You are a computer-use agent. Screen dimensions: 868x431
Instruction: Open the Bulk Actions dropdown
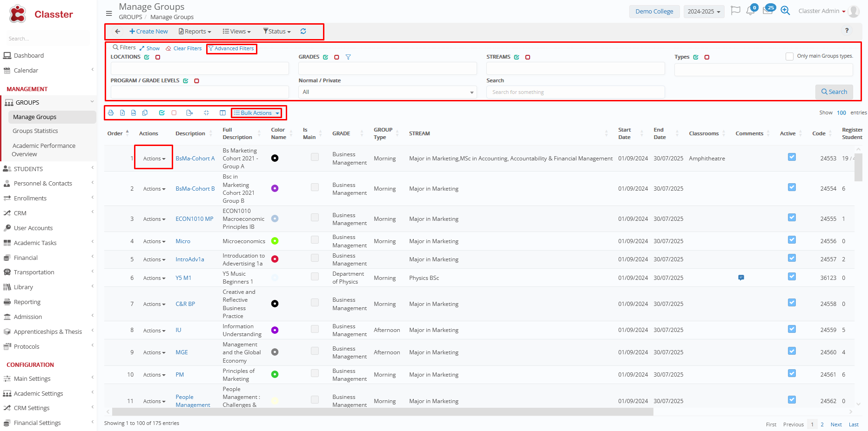pyautogui.click(x=256, y=113)
